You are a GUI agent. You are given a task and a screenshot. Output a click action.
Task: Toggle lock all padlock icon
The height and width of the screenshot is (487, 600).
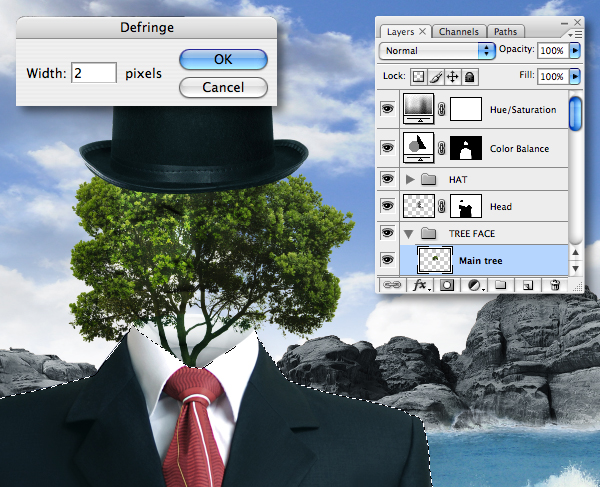470,77
